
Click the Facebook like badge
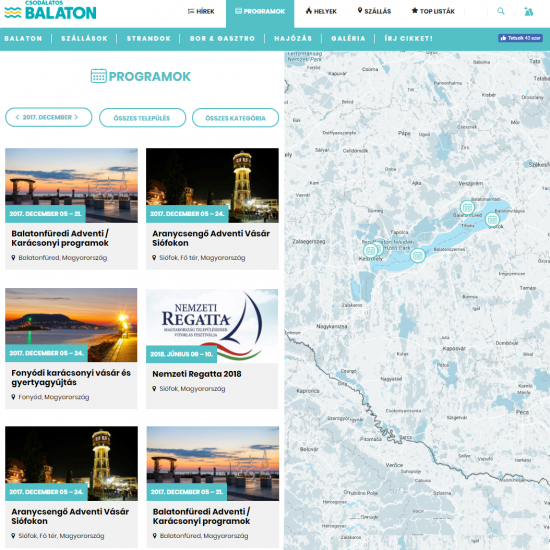click(520, 38)
